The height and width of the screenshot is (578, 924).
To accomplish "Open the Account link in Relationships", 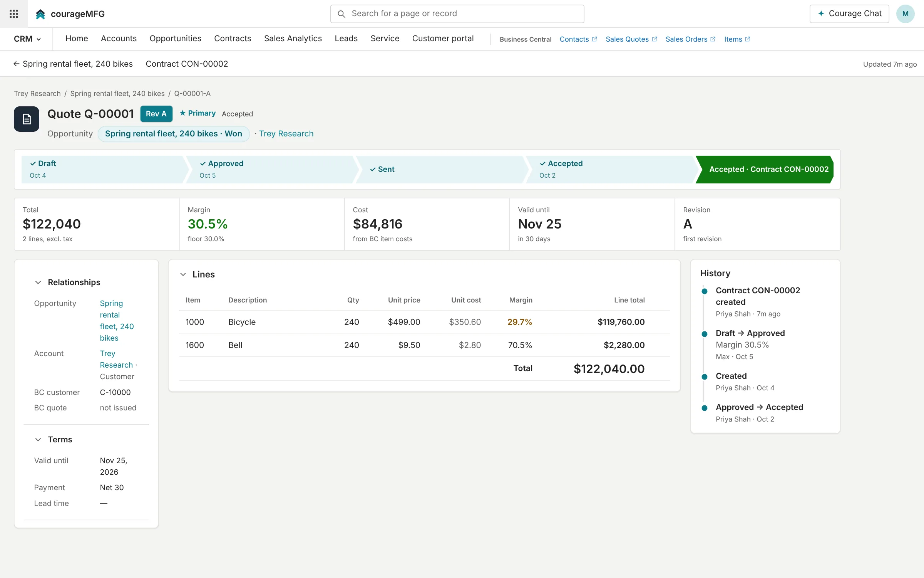I will tap(116, 359).
